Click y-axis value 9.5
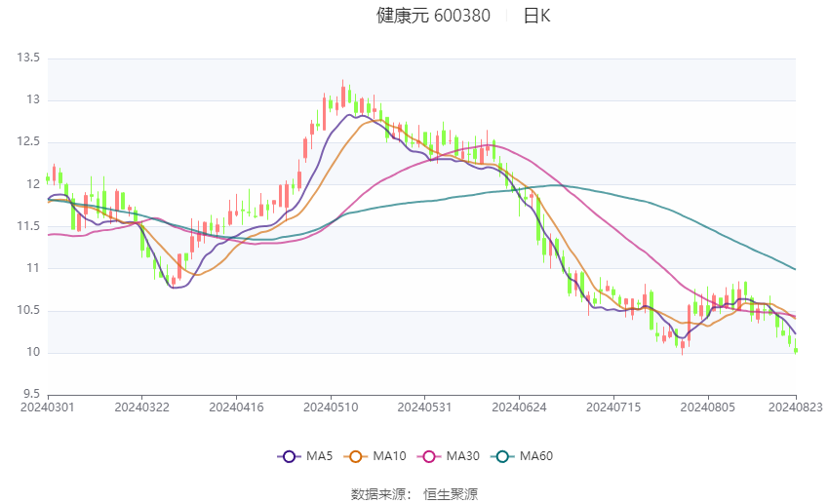Image resolution: width=829 pixels, height=504 pixels. pos(31,394)
